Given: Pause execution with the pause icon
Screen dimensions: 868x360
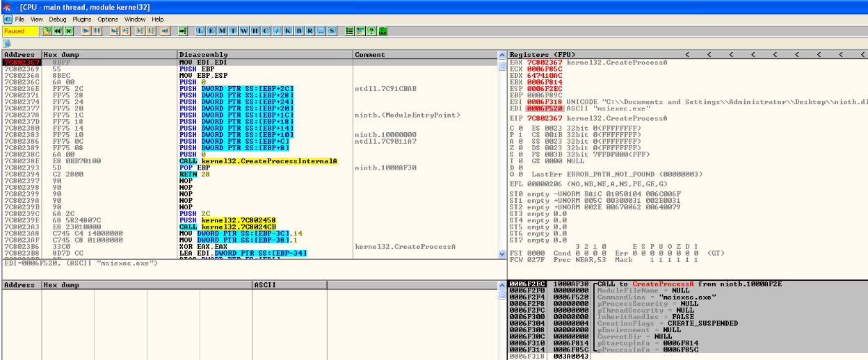Looking at the screenshot, I should (97, 31).
